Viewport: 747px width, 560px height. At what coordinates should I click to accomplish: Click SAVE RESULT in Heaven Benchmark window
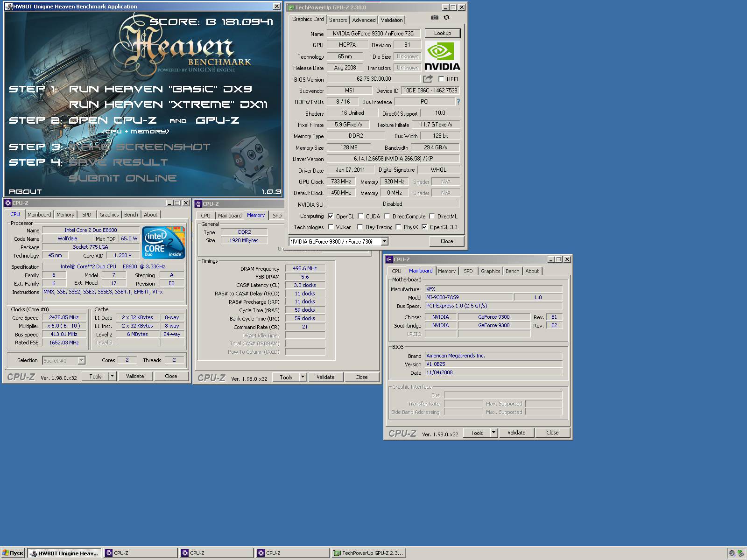[118, 162]
